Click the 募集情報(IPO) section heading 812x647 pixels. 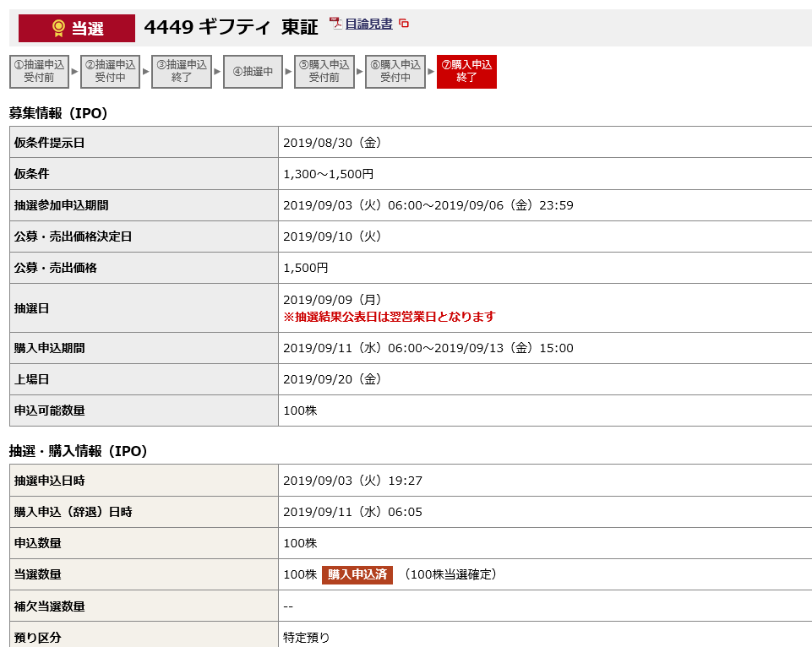click(58, 113)
